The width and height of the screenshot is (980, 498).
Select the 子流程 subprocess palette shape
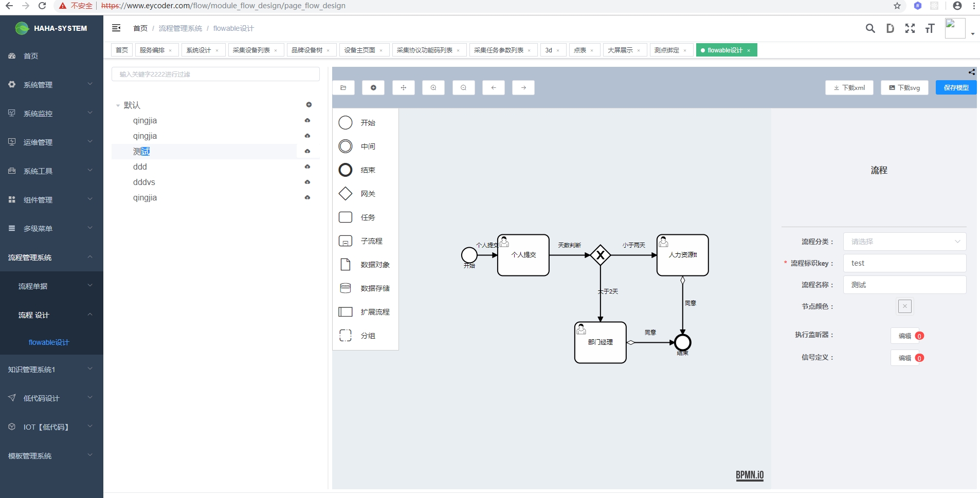[346, 241]
